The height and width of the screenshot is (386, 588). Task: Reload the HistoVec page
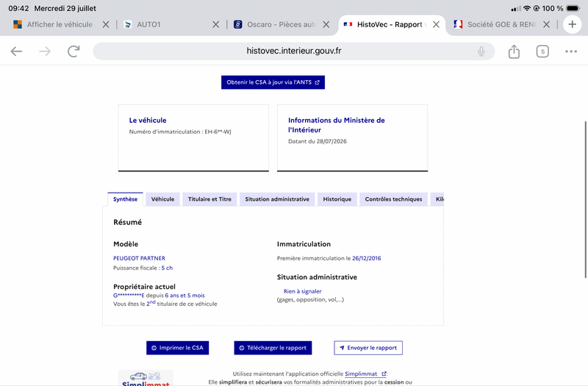pyautogui.click(x=74, y=51)
